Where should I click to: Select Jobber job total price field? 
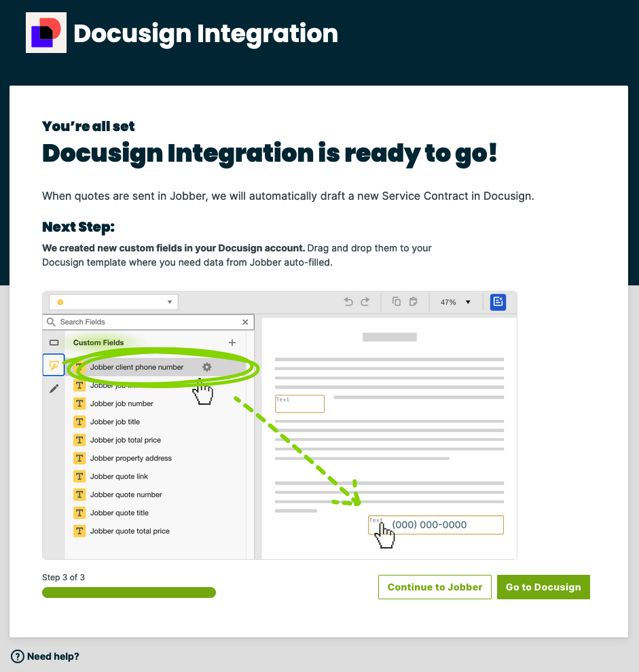(126, 440)
